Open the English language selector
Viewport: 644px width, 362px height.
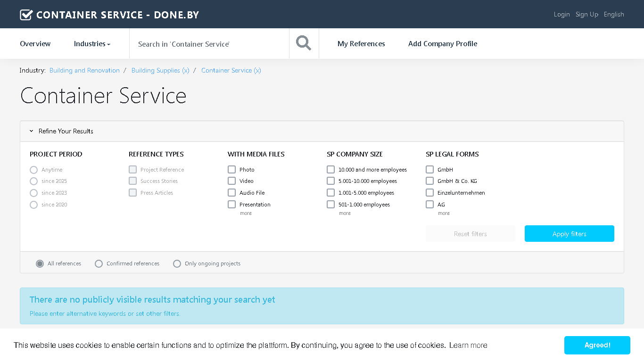[x=614, y=14]
